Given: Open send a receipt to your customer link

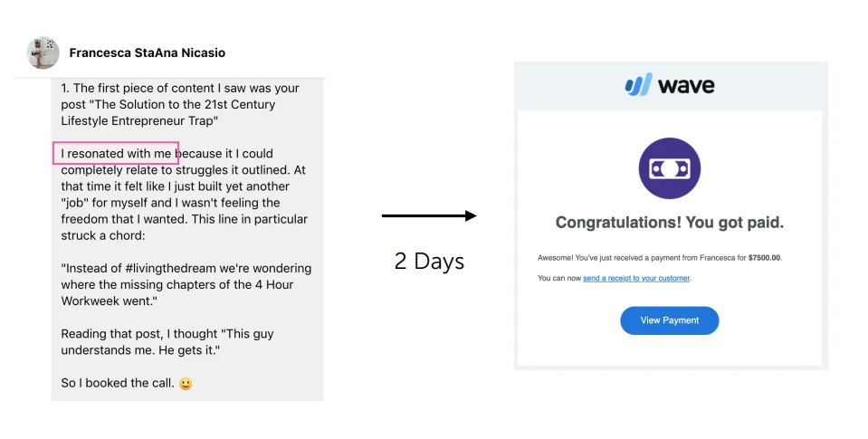Looking at the screenshot, I should coord(636,278).
